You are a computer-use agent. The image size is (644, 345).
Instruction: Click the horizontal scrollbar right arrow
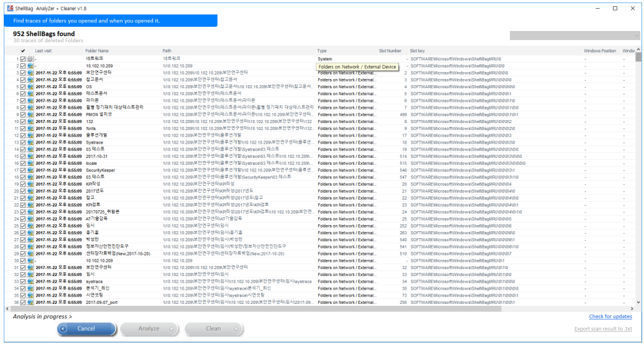coord(632,308)
